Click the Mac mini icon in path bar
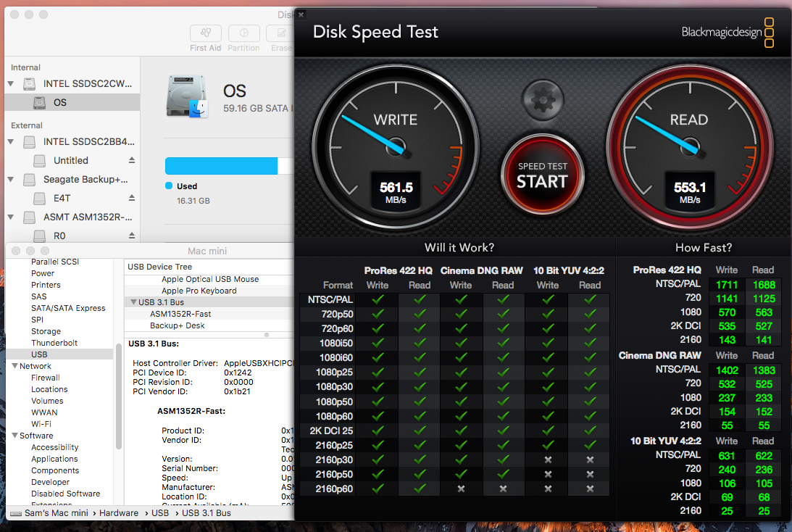 coord(16,513)
